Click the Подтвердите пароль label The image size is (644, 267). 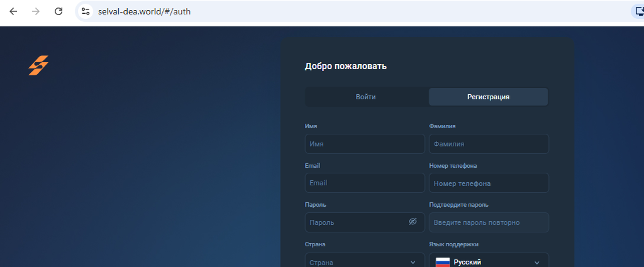click(x=458, y=205)
